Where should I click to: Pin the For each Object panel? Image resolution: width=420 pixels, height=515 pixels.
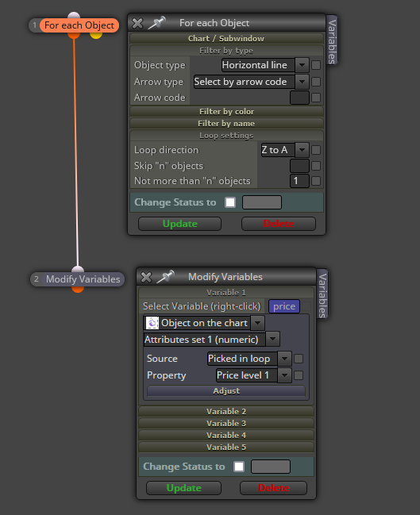[x=156, y=23]
